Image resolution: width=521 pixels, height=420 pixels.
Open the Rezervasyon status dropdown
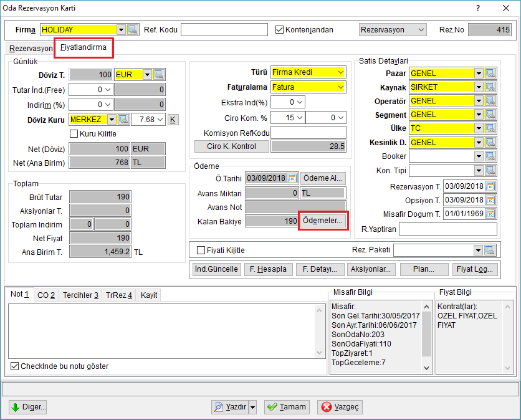pos(421,29)
